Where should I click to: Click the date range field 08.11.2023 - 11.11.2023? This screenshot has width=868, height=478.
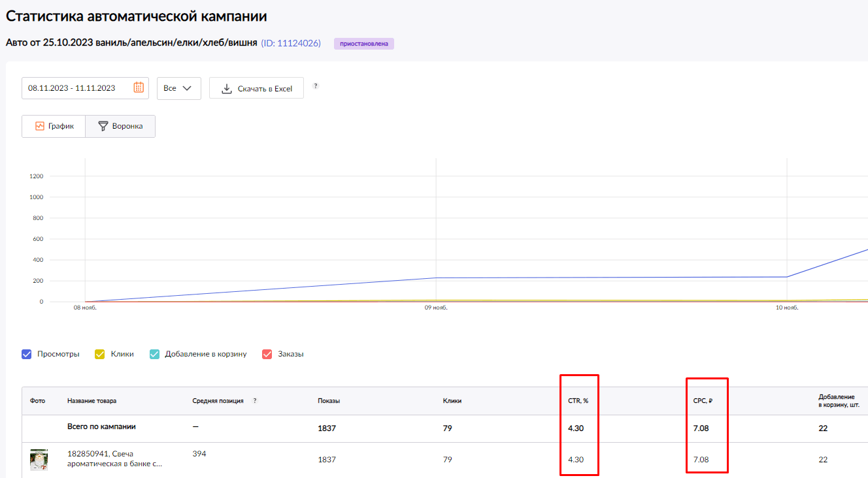[85, 88]
